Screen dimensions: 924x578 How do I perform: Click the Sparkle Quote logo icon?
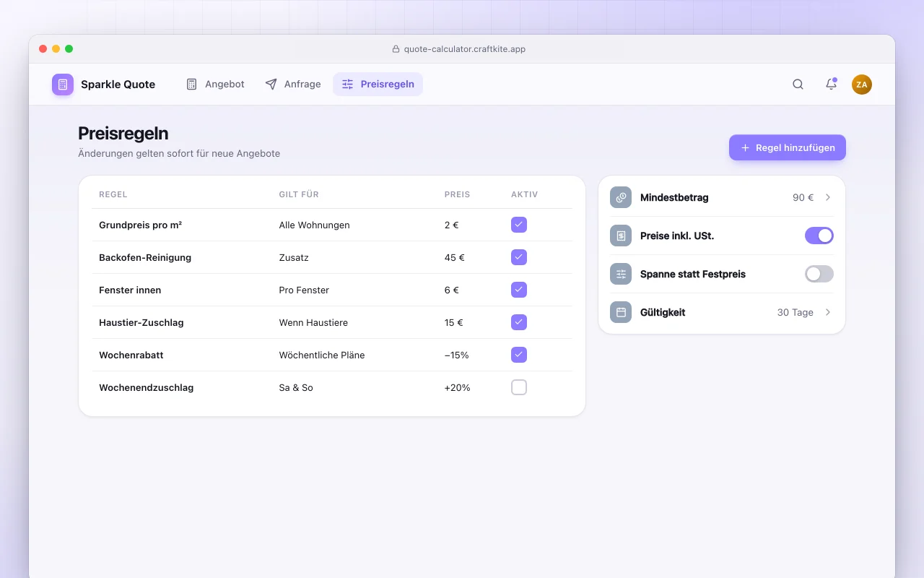pyautogui.click(x=63, y=85)
